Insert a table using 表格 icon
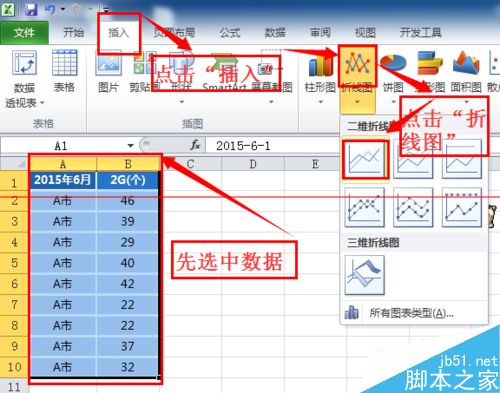The image size is (500, 393). coord(64,63)
